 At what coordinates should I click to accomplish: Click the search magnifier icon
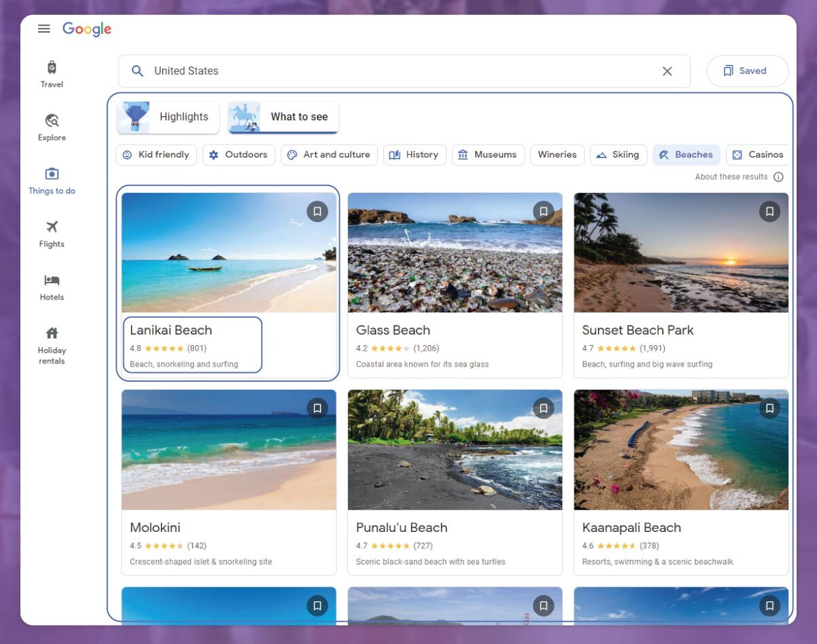[137, 71]
